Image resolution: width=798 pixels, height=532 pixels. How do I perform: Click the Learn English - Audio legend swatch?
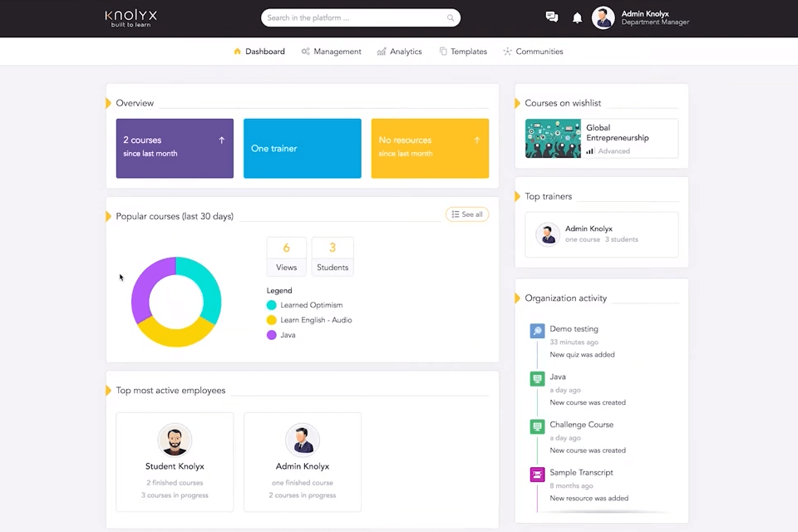click(x=271, y=320)
